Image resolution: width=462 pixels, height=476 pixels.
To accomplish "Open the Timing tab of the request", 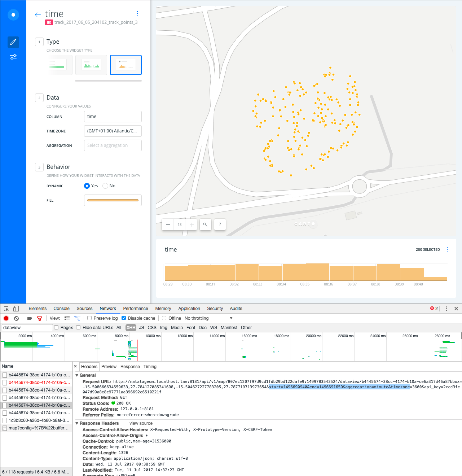I will (x=150, y=367).
